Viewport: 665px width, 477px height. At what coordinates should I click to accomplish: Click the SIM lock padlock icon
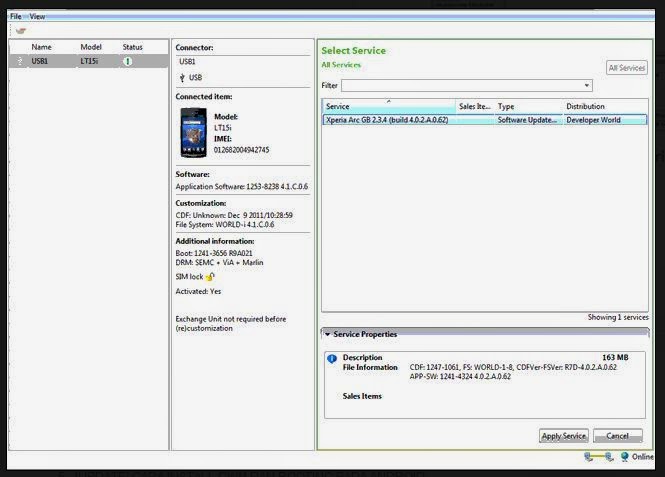(211, 276)
